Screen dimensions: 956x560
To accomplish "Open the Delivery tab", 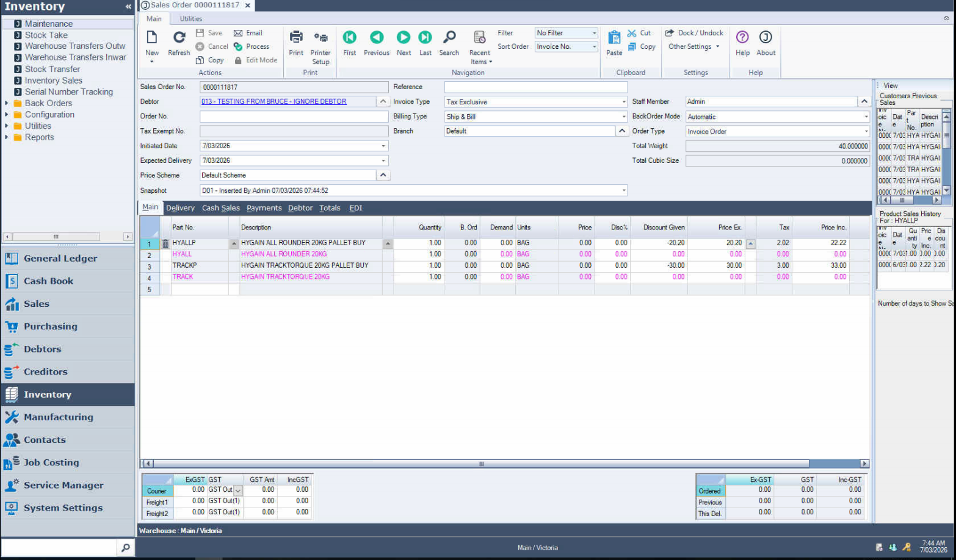I will (x=180, y=208).
